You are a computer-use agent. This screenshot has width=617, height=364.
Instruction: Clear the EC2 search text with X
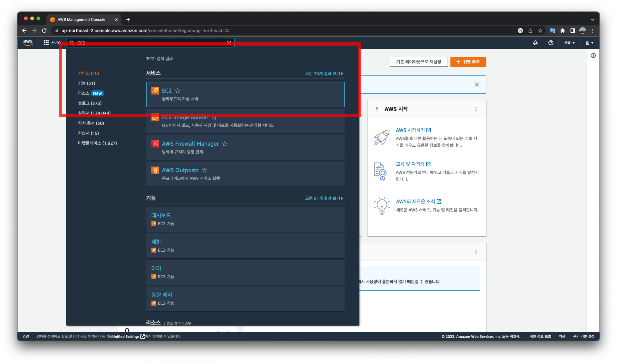point(229,43)
